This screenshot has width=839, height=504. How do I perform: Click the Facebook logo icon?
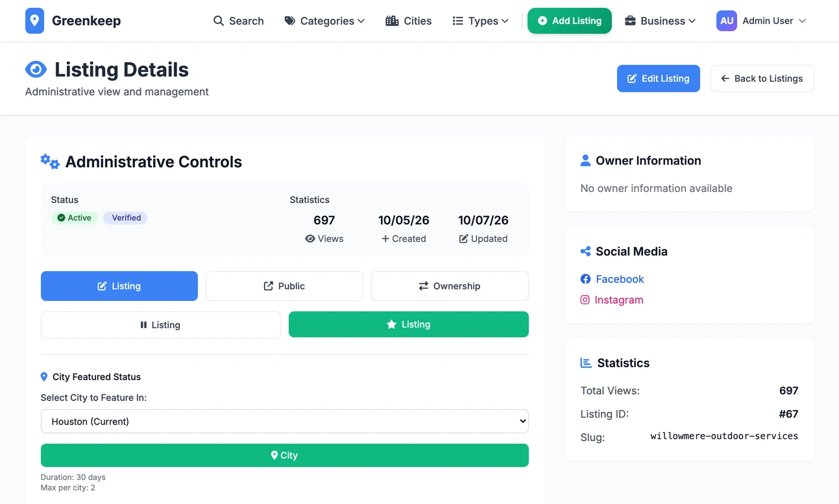click(585, 279)
